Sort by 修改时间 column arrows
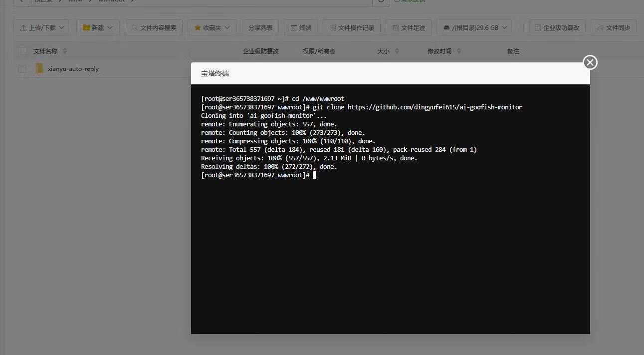Image resolution: width=644 pixels, height=355 pixels. coord(459,51)
